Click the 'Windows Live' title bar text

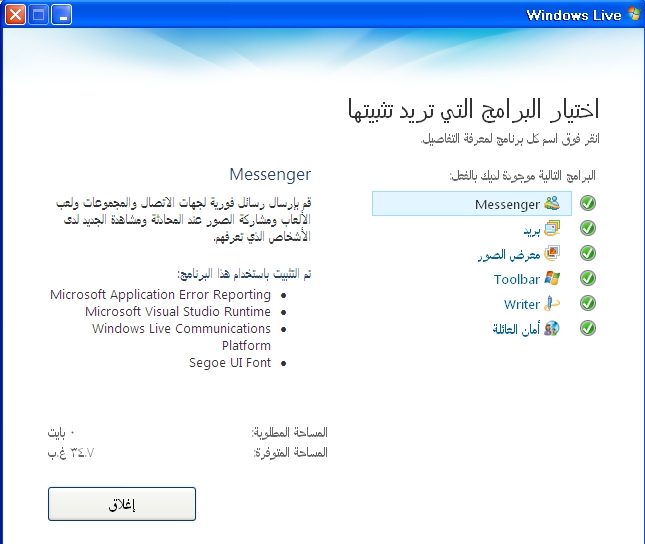[574, 15]
